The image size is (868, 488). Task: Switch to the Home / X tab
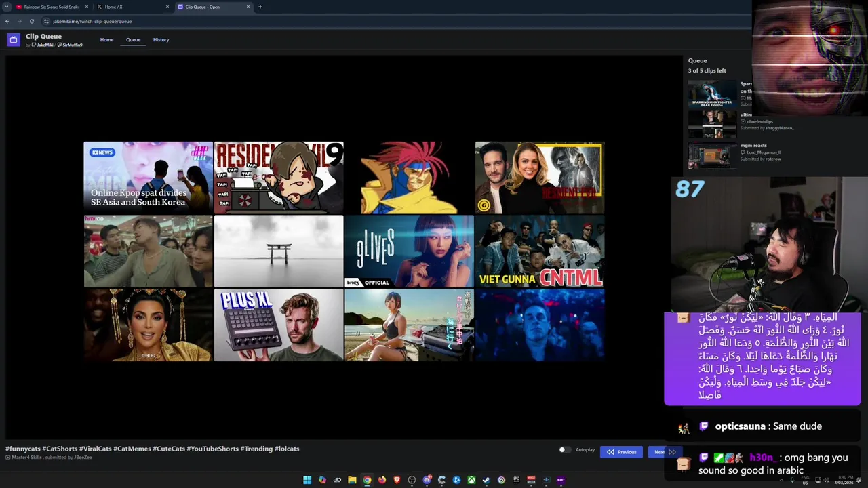point(133,7)
